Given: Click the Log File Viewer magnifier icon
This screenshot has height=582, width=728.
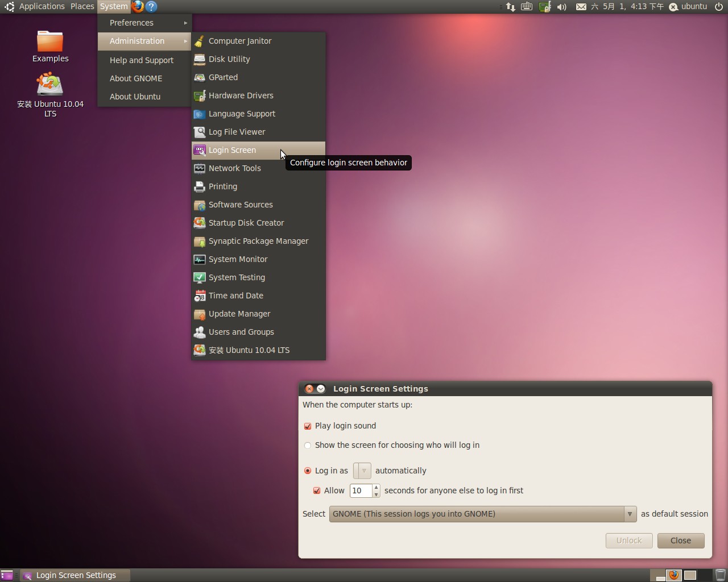Looking at the screenshot, I should point(199,132).
